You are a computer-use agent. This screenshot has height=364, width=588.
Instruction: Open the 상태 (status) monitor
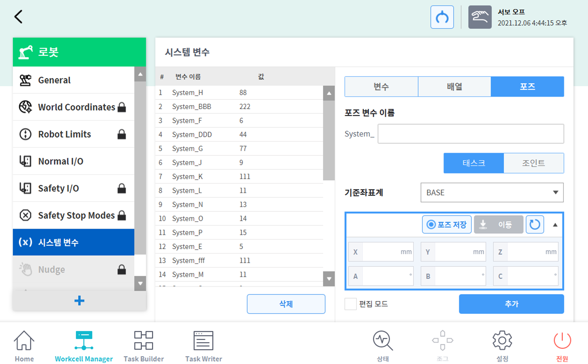tap(382, 346)
